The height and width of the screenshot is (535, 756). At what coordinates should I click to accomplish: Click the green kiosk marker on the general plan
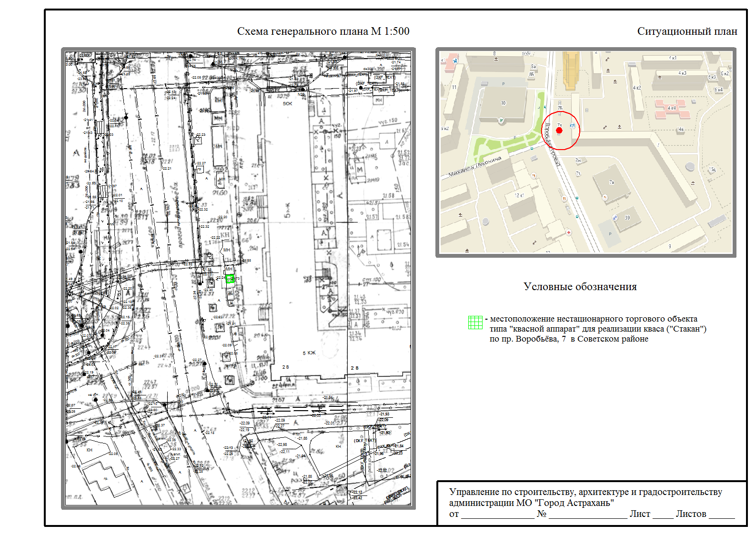pyautogui.click(x=230, y=279)
